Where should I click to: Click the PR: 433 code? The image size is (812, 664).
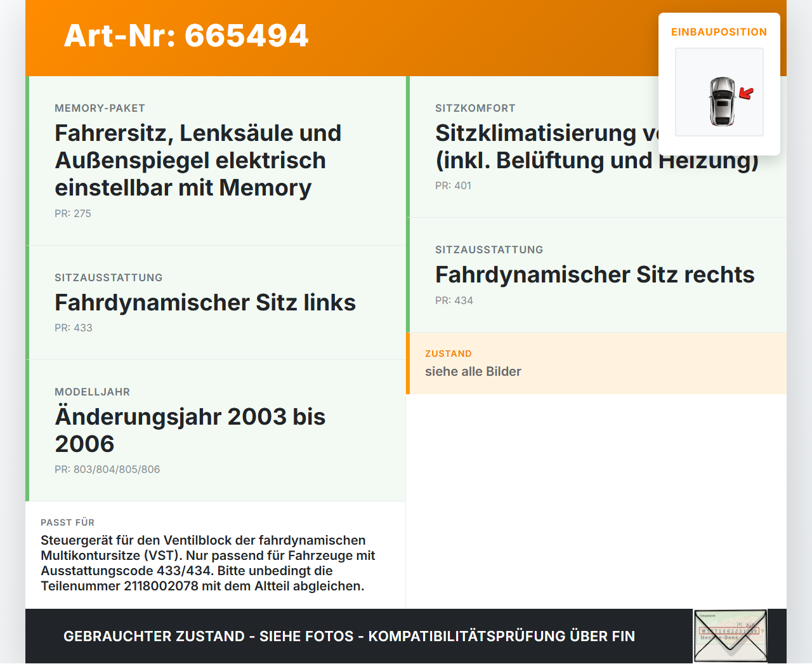click(74, 328)
